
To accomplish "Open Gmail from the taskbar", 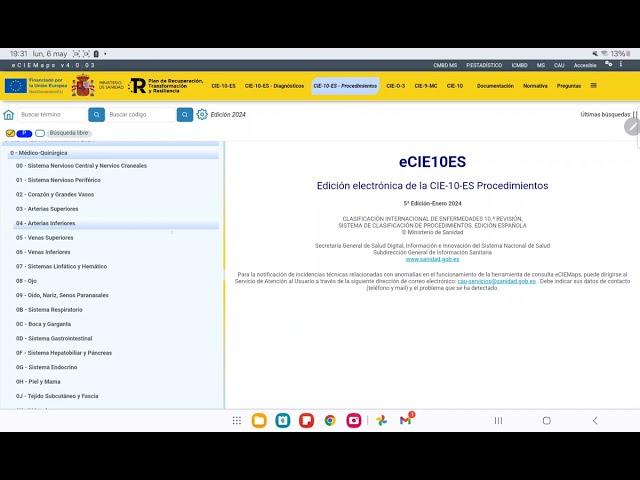I will [406, 420].
